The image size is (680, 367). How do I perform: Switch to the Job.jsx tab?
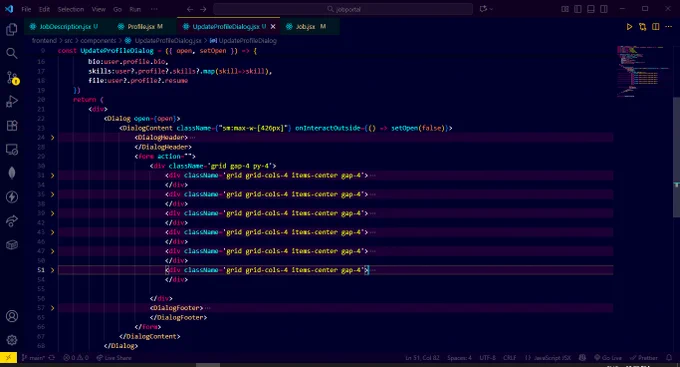point(306,26)
